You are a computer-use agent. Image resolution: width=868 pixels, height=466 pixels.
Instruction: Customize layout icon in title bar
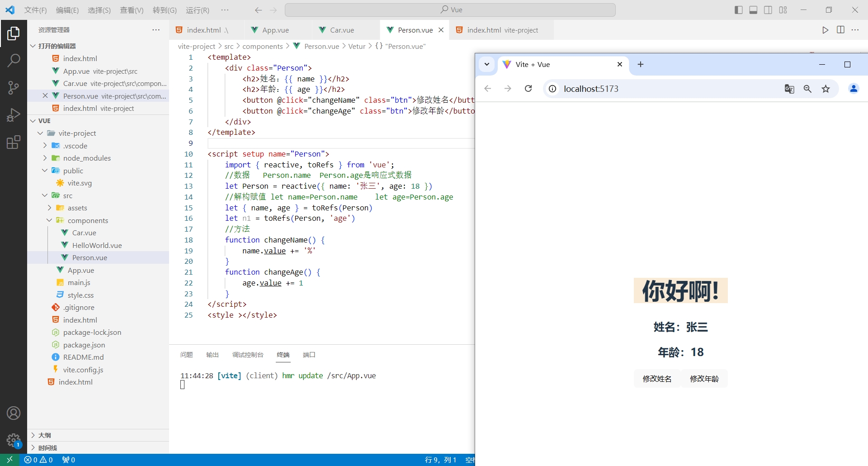point(783,10)
